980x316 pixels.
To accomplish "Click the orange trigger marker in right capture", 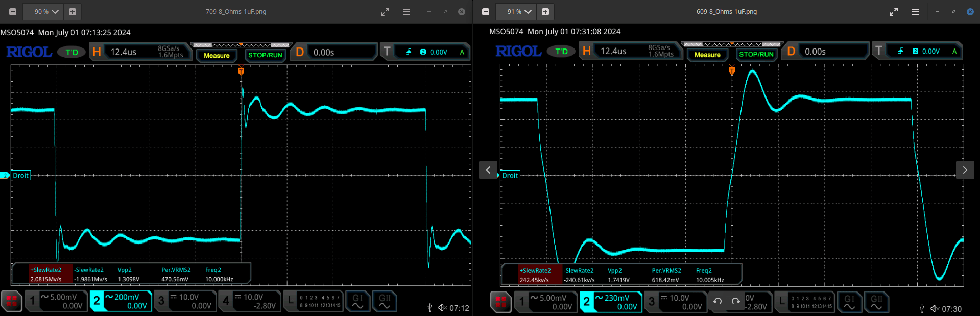I will (732, 70).
